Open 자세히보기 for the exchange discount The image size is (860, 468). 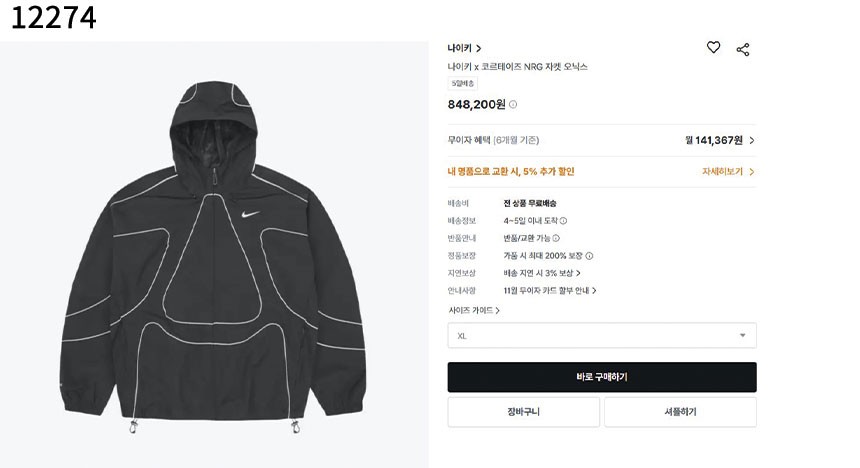point(728,171)
